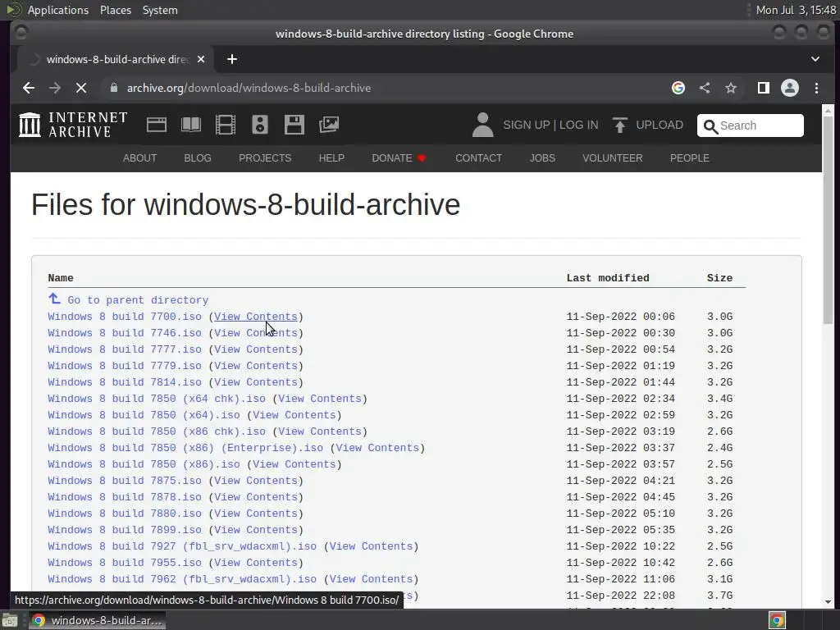Click the UPLOAD link text
Image resolution: width=840 pixels, height=630 pixels.
(660, 125)
